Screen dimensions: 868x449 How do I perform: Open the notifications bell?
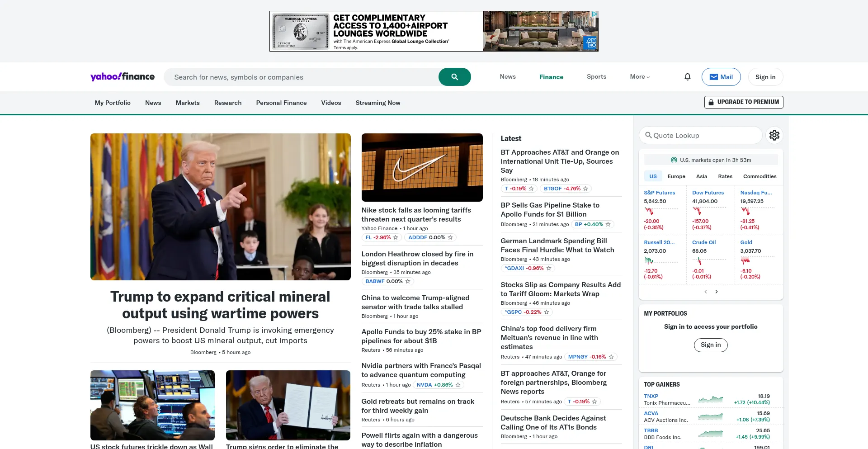click(x=688, y=77)
